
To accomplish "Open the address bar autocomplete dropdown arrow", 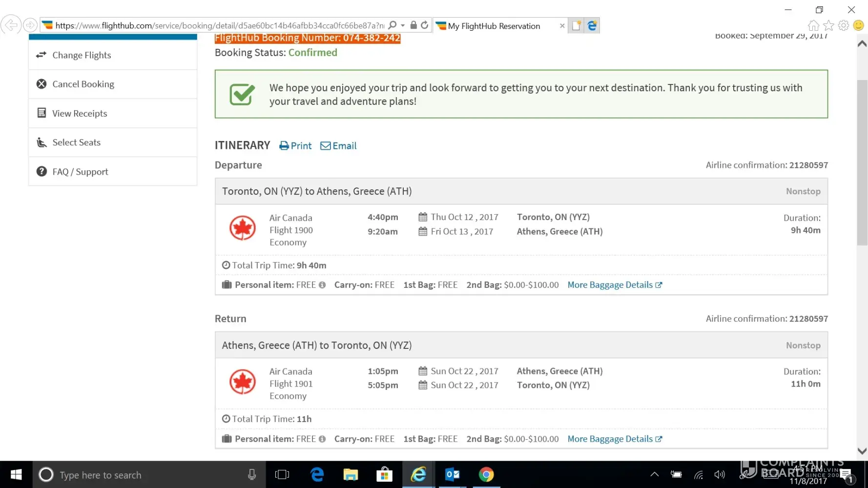I will click(403, 25).
